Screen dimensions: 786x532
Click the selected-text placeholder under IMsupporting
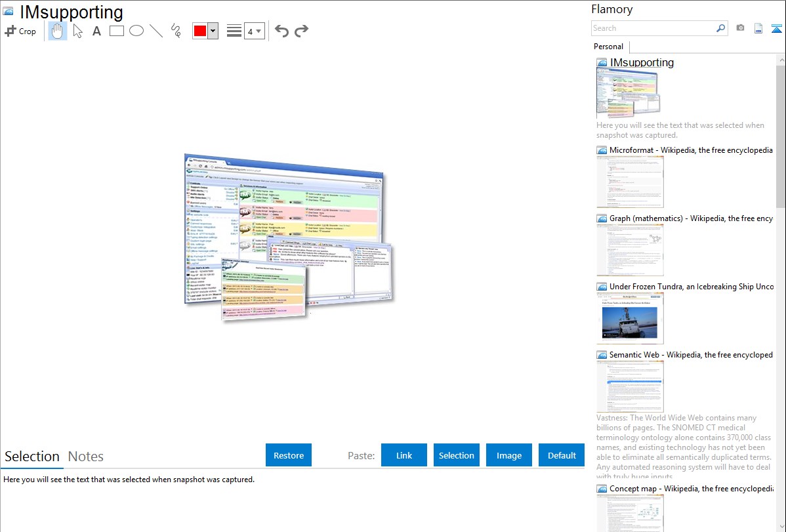(680, 130)
